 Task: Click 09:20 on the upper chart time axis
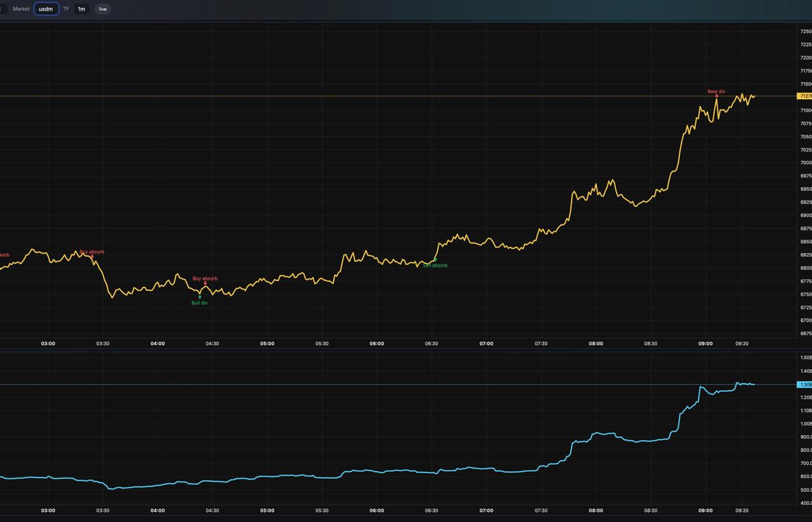[x=742, y=344]
